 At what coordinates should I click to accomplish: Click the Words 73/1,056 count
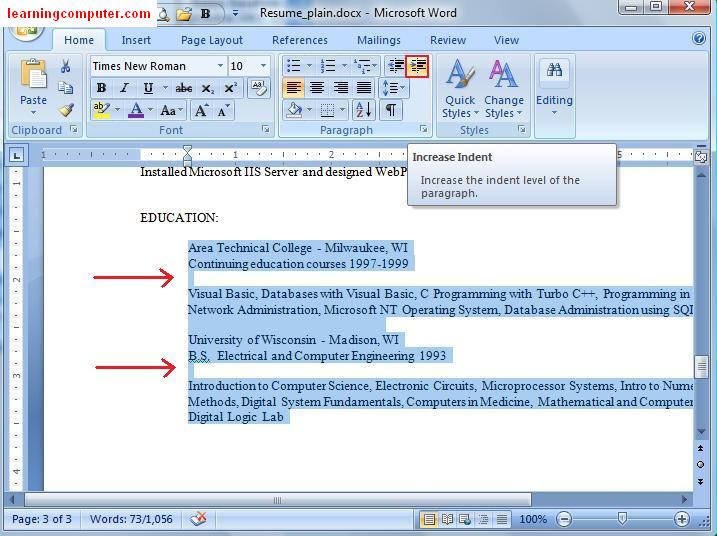[x=131, y=519]
